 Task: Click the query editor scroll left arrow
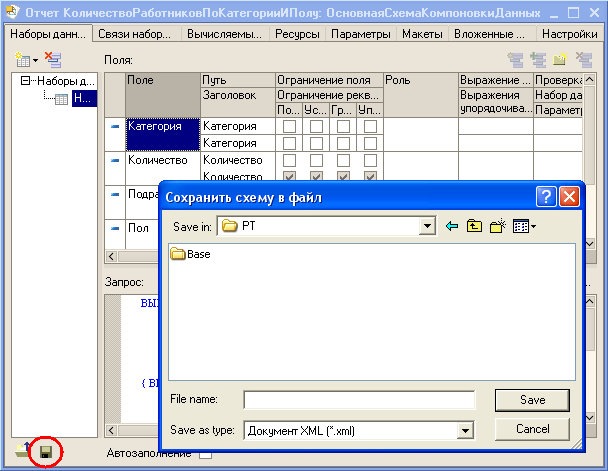coord(111,430)
